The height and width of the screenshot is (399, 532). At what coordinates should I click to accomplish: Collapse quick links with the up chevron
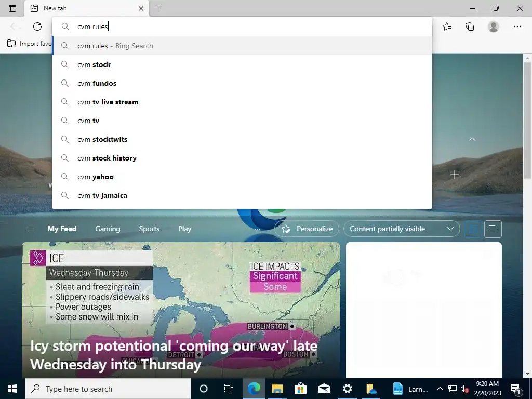tap(472, 139)
